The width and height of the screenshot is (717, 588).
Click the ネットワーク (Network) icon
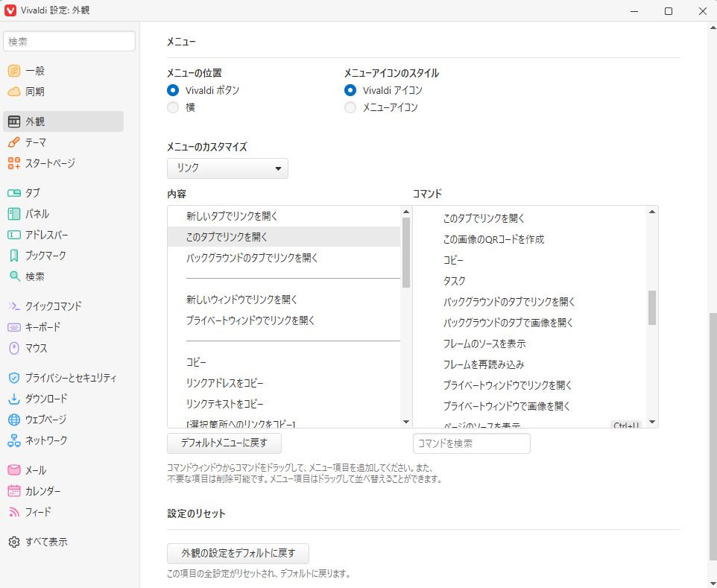pyautogui.click(x=14, y=440)
